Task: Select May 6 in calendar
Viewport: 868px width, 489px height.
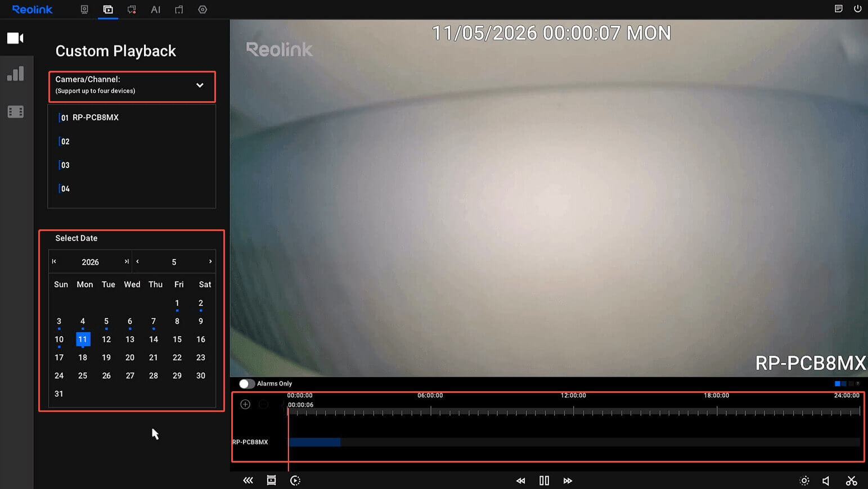Action: point(130,322)
